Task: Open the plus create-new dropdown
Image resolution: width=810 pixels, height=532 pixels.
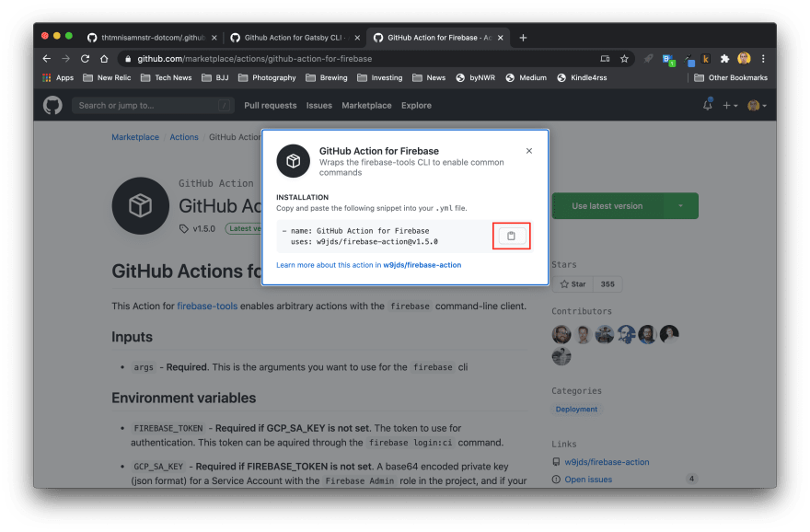Action: [x=730, y=106]
